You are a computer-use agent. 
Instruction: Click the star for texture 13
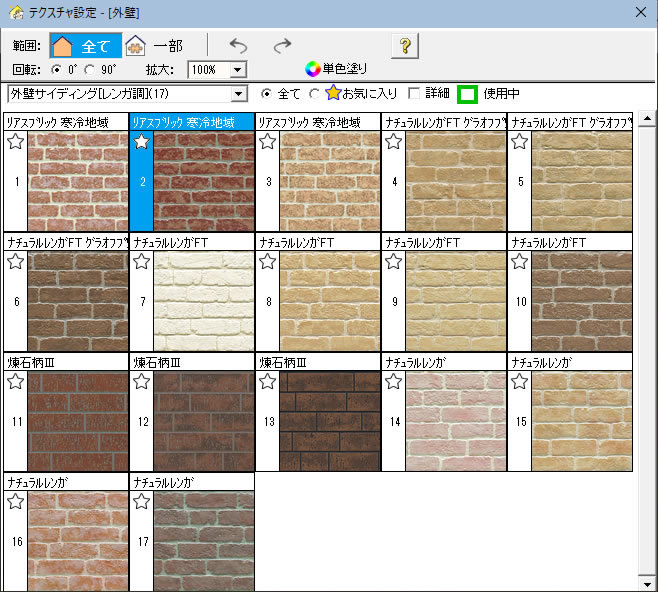(x=267, y=381)
